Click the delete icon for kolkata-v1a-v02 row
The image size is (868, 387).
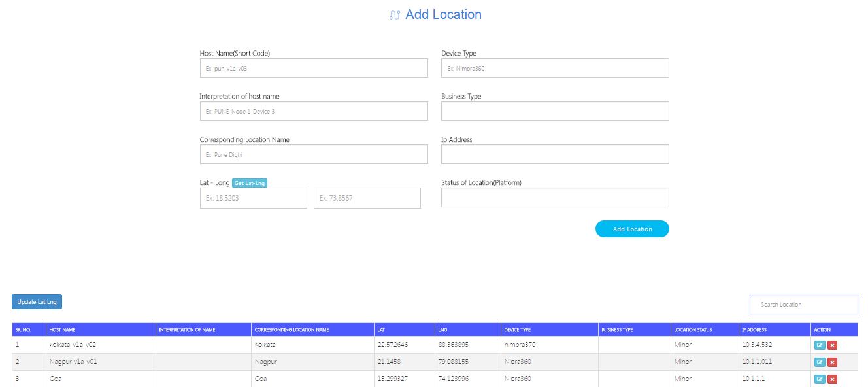point(832,345)
